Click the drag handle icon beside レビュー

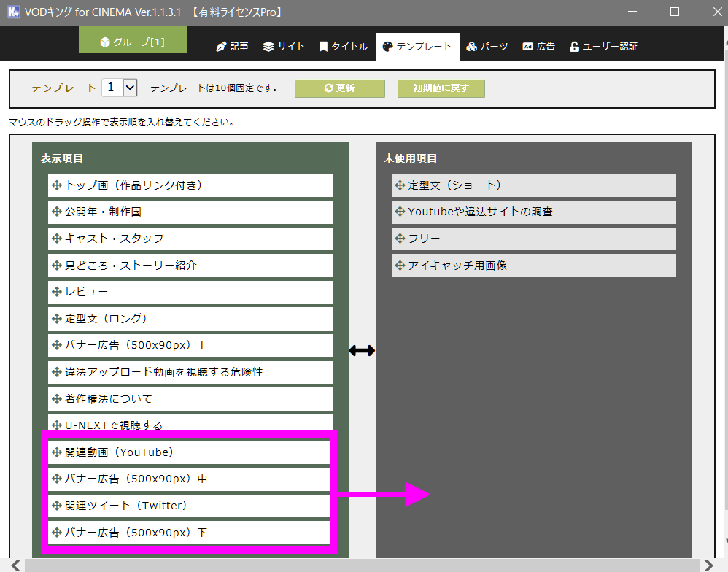[58, 292]
